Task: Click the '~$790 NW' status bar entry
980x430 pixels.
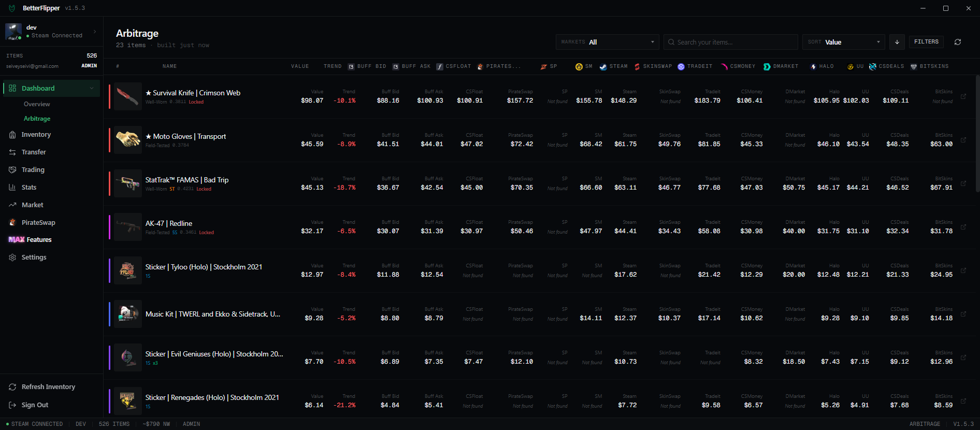Action: [x=156, y=424]
